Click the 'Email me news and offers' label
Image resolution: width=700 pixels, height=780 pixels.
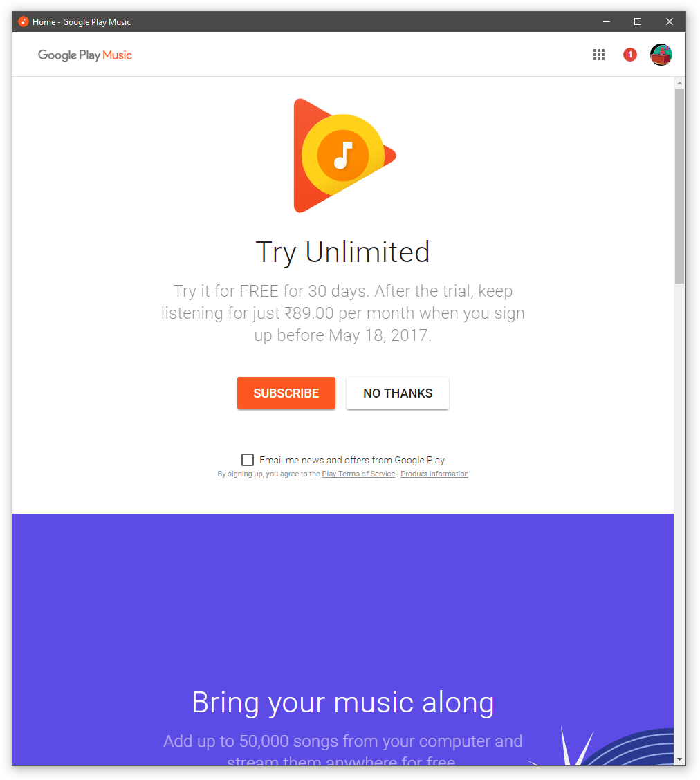point(352,460)
